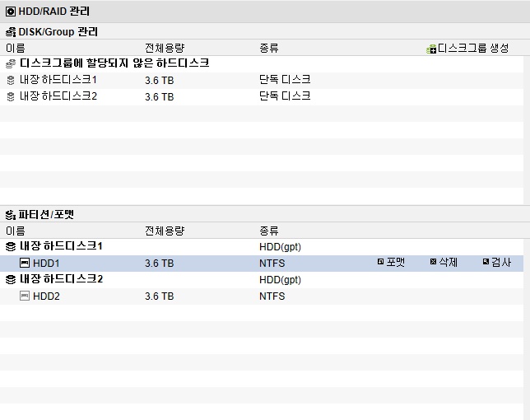Select the HDD1 NTFS partition row

(262, 263)
